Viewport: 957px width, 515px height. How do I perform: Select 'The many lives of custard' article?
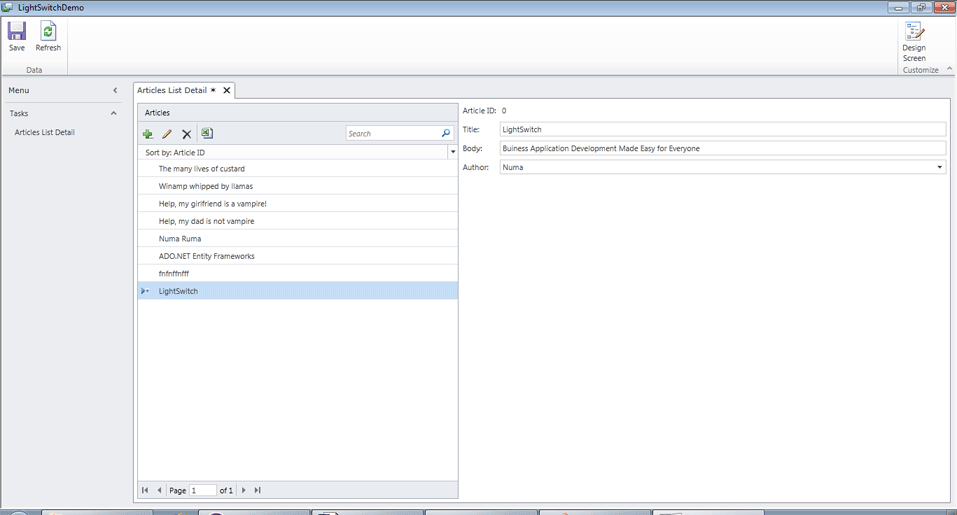298,168
